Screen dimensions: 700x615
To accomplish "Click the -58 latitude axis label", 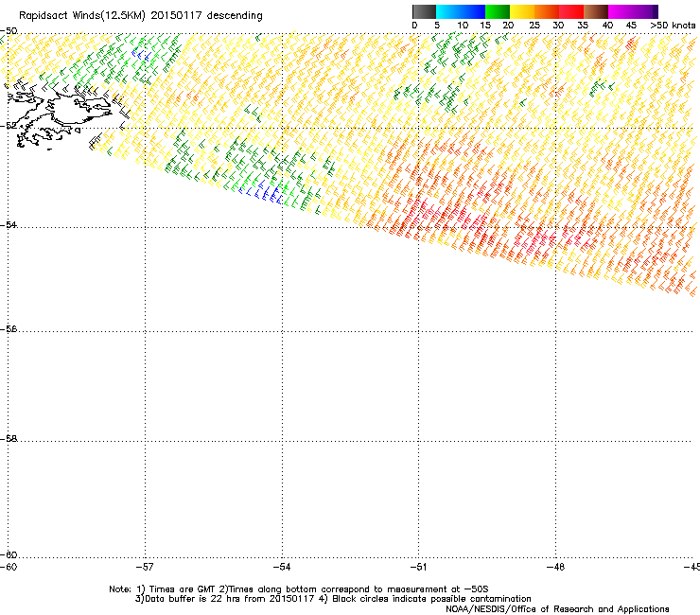I will (9, 439).
